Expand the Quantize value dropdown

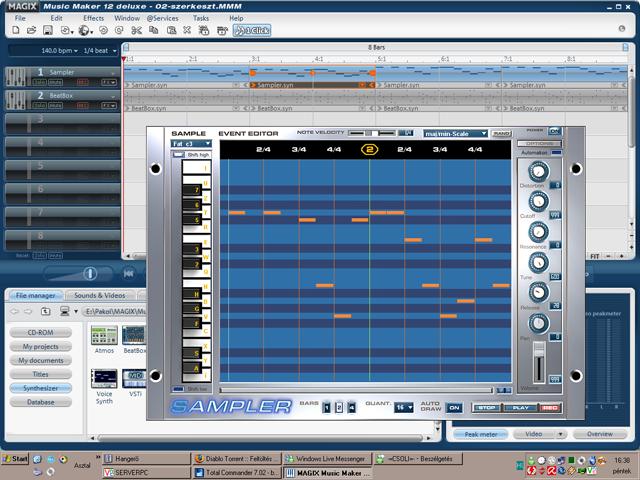tap(404, 407)
